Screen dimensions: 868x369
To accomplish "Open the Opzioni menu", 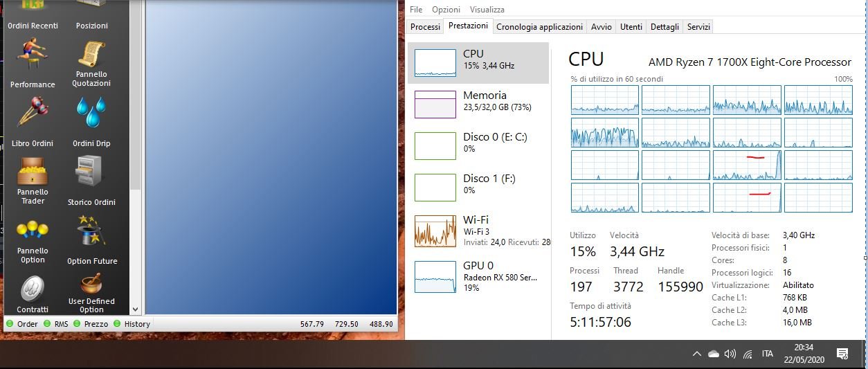I will pyautogui.click(x=446, y=10).
